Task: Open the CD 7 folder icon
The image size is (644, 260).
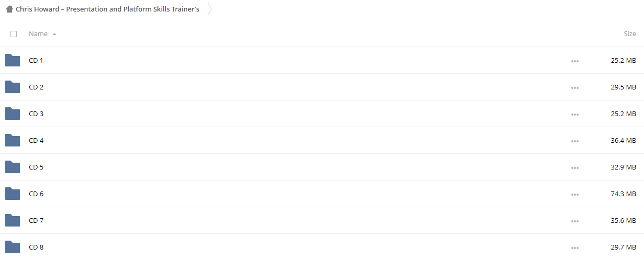Action: tap(13, 220)
